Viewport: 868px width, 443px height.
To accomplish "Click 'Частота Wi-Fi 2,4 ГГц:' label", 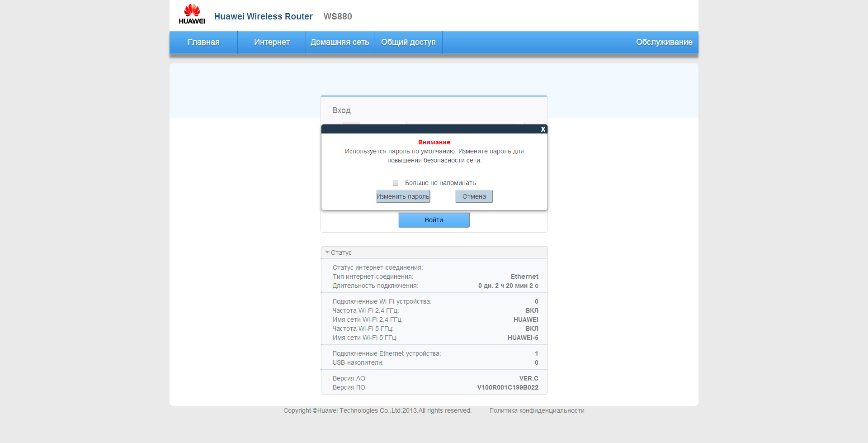I will click(x=366, y=310).
